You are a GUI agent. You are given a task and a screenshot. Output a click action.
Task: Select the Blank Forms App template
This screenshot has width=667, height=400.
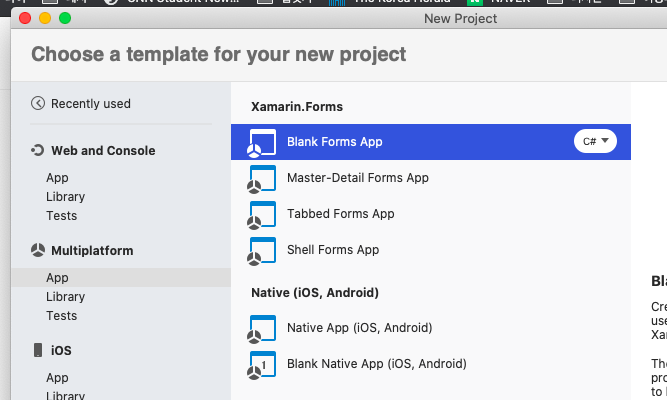[430, 142]
